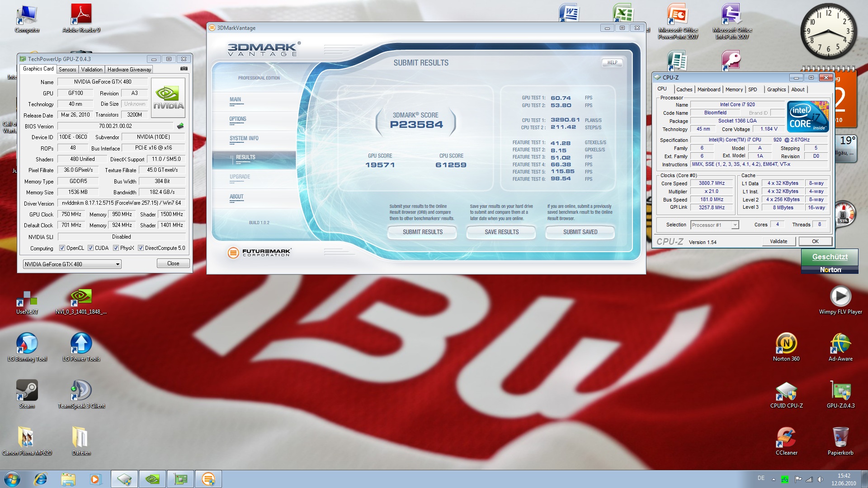Launch LG Burning Tool
The image size is (868, 488).
(27, 347)
